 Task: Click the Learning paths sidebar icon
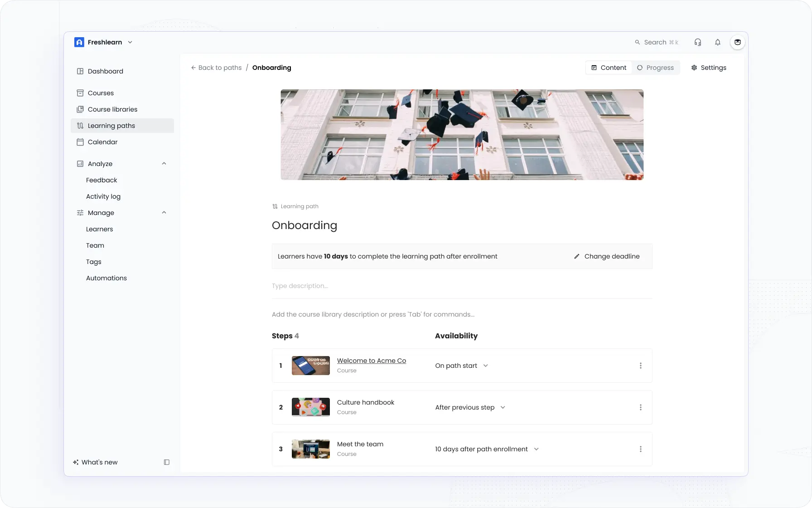tap(81, 125)
